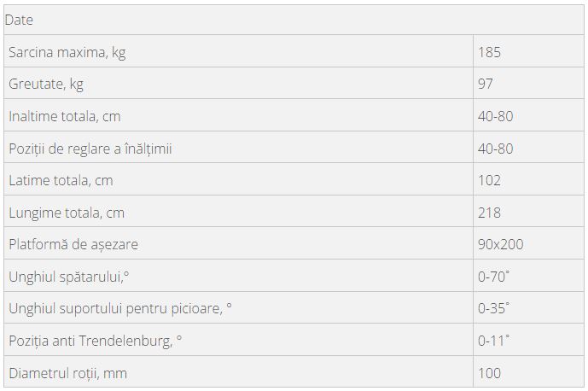Select the Sarcina maxima, kg label
588x391 pixels.
coord(67,52)
